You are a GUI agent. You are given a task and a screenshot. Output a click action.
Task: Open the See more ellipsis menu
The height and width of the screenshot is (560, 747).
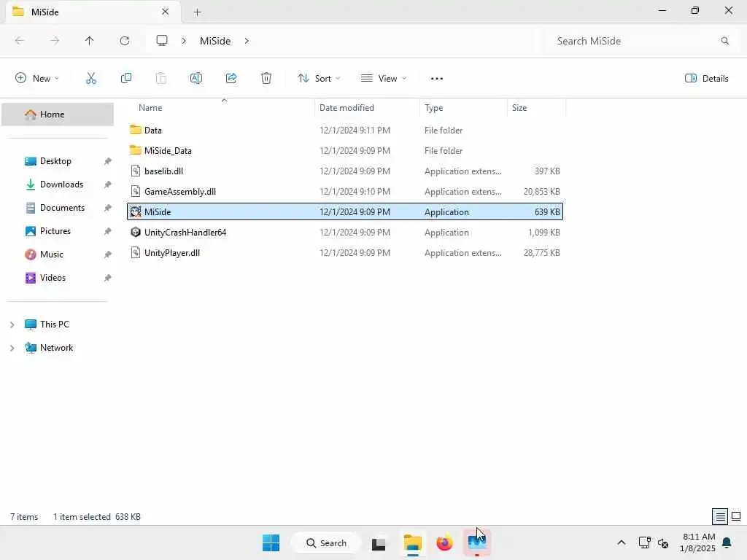point(436,79)
